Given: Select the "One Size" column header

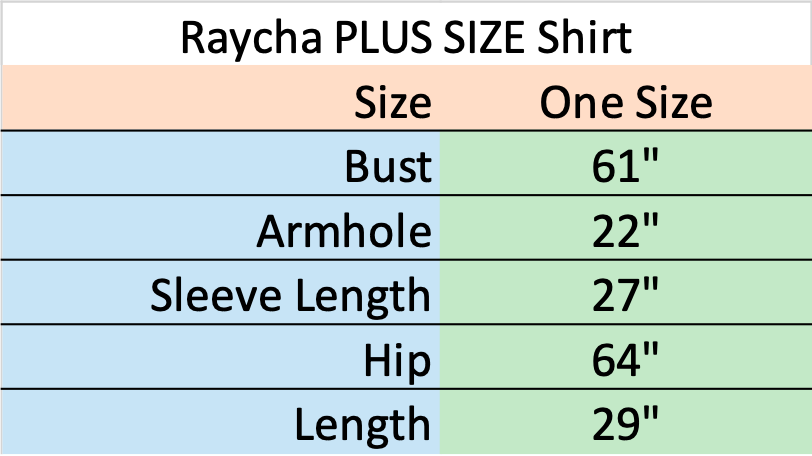Looking at the screenshot, I should tap(626, 102).
